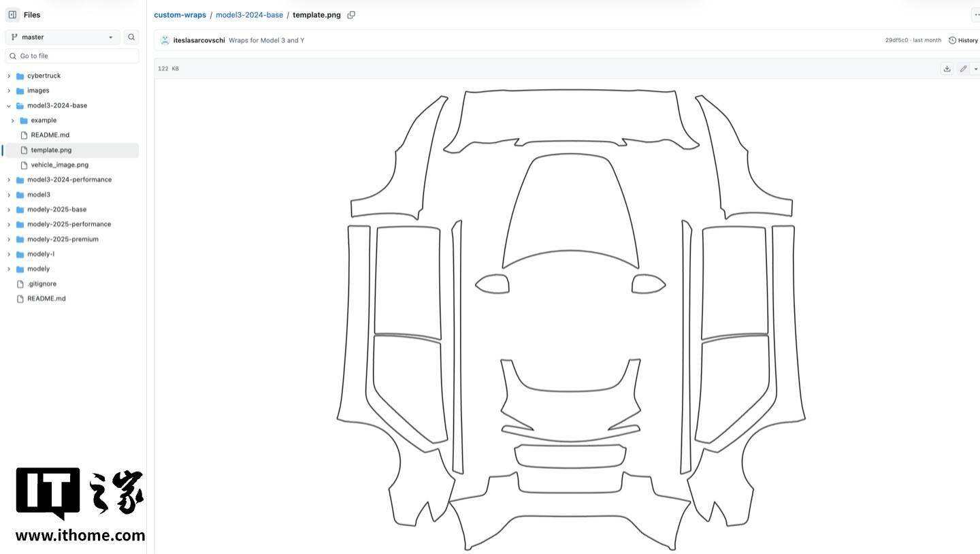Select README.md inside model3-2024-base

[50, 135]
